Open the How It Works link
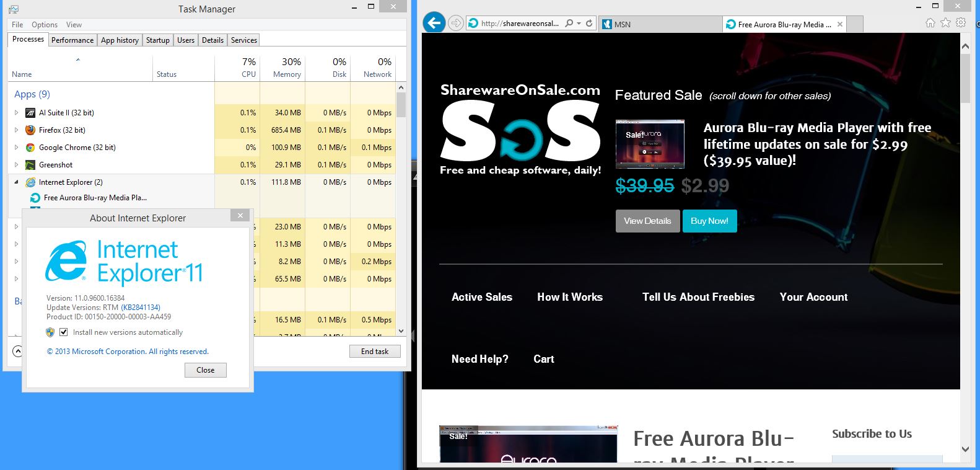 coord(570,297)
